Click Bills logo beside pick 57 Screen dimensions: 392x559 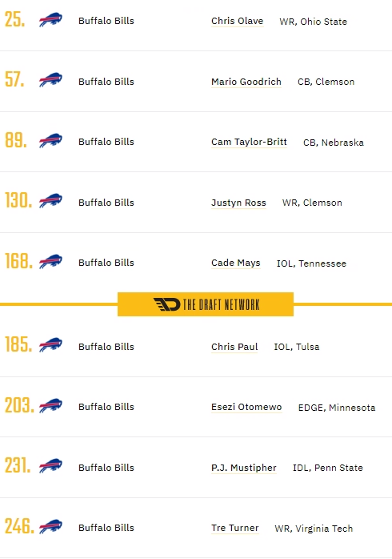[50, 80]
